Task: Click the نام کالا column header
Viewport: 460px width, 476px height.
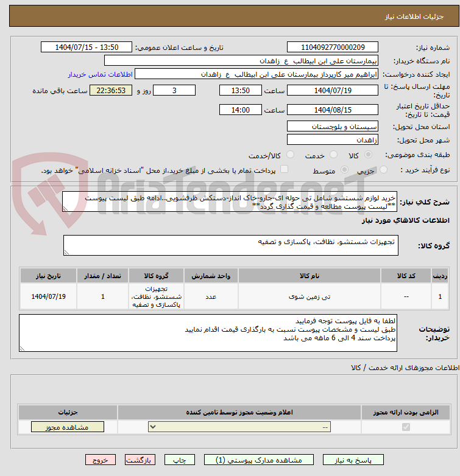Action: click(x=310, y=276)
